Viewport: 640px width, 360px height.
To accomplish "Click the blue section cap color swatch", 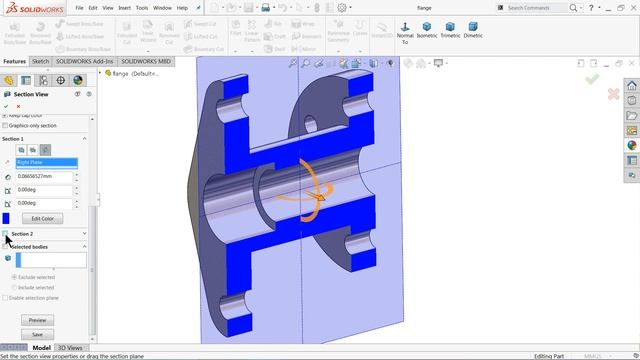I will tap(6, 218).
